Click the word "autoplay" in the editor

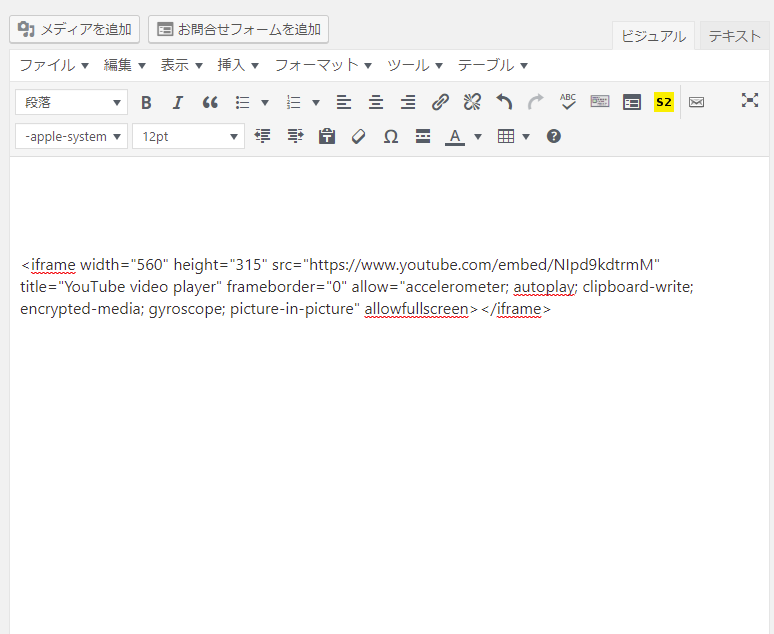pyautogui.click(x=544, y=287)
